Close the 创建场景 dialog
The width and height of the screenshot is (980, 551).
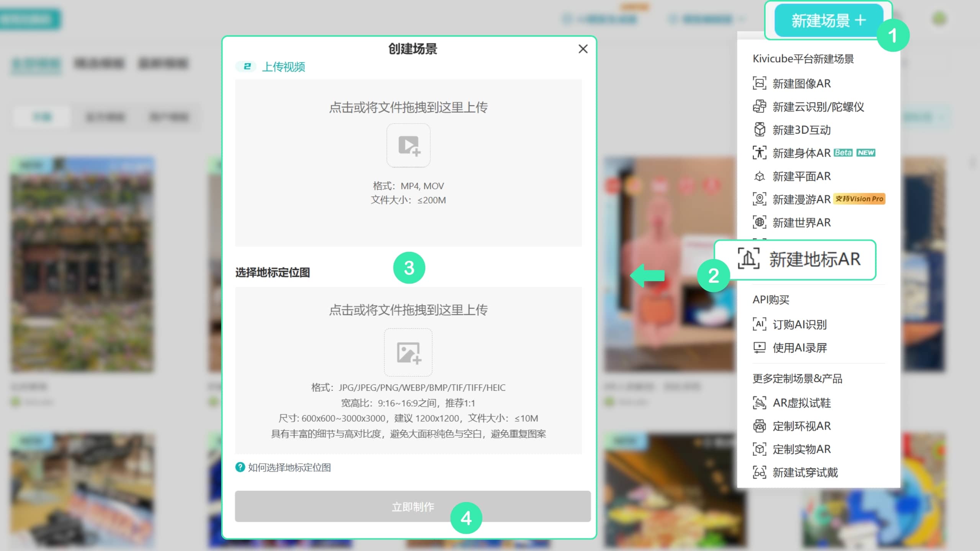[583, 49]
